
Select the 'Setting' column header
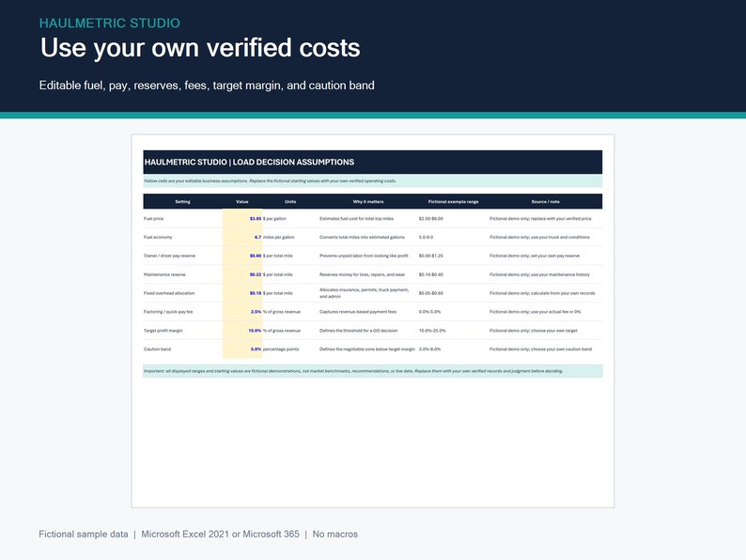[x=182, y=202]
